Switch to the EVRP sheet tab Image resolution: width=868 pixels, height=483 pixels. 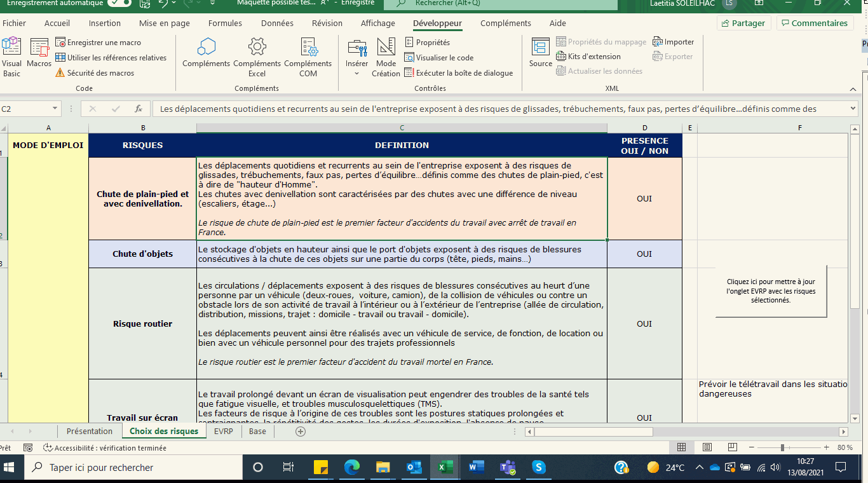(x=223, y=431)
